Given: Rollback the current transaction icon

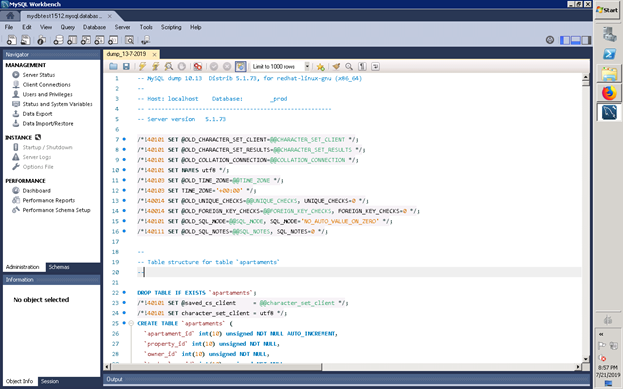Looking at the screenshot, I should pyautogui.click(x=227, y=66).
